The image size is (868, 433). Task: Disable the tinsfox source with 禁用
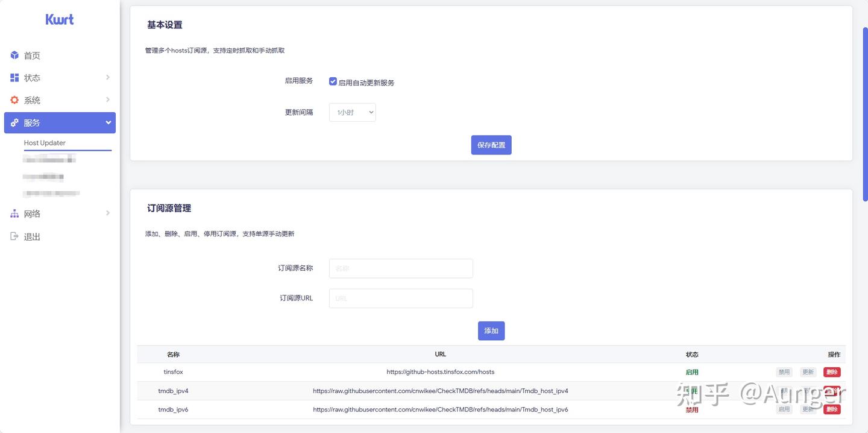(x=784, y=371)
